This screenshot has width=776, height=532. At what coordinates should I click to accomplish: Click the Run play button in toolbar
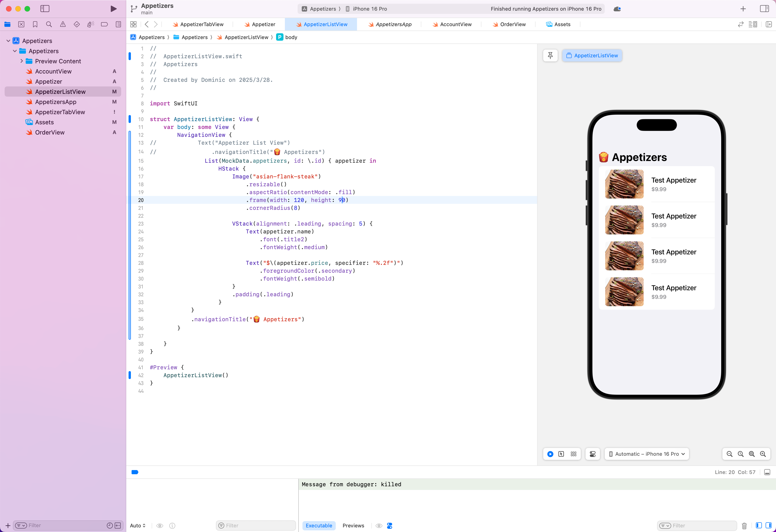[114, 9]
